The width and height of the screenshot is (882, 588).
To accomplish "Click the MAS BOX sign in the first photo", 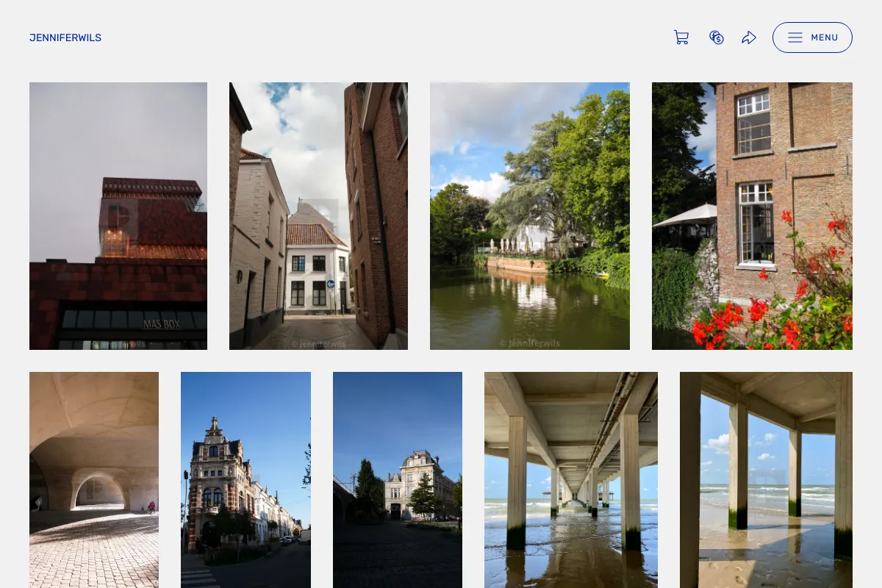I will [x=162, y=323].
